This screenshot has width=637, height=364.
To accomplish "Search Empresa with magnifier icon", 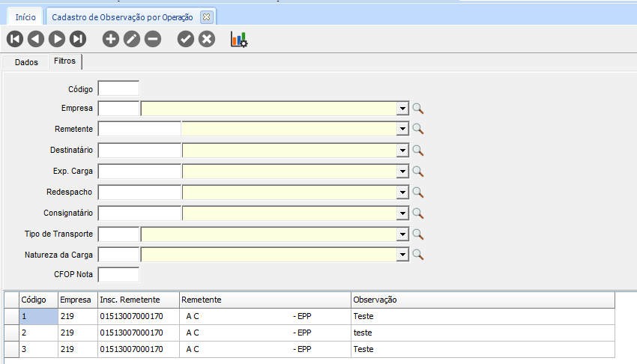I will pyautogui.click(x=418, y=109).
